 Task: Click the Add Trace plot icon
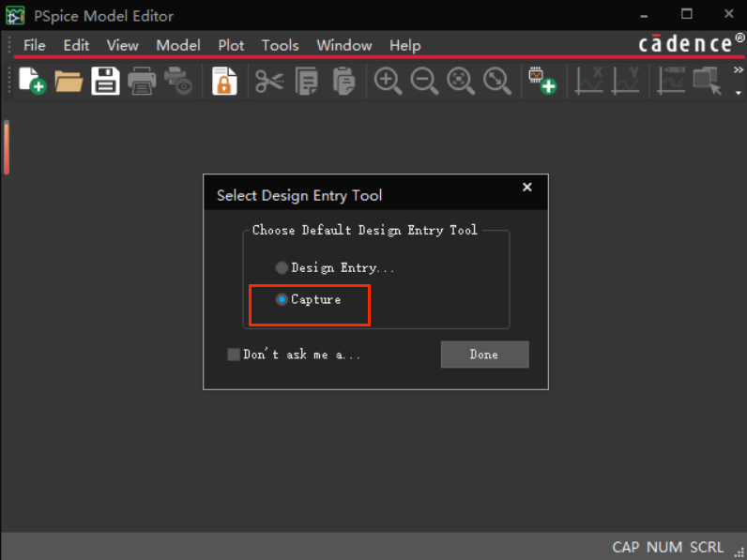point(671,81)
